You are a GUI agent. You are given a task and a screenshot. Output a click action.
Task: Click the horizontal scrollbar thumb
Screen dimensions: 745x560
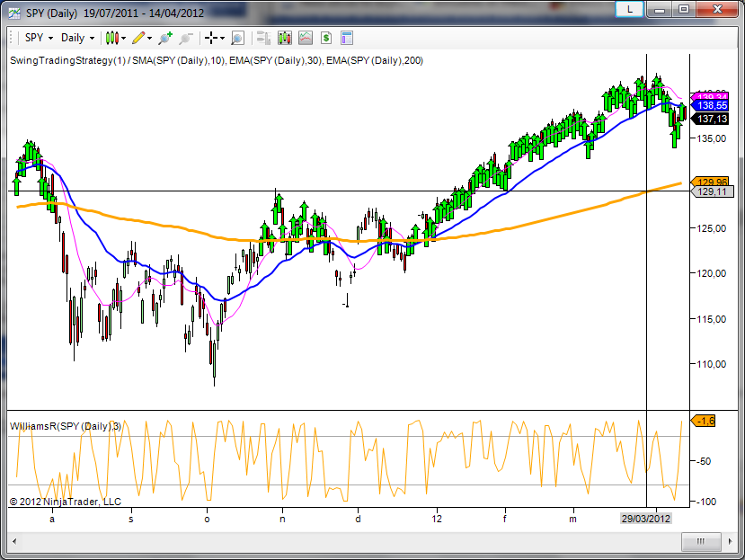[701, 541]
